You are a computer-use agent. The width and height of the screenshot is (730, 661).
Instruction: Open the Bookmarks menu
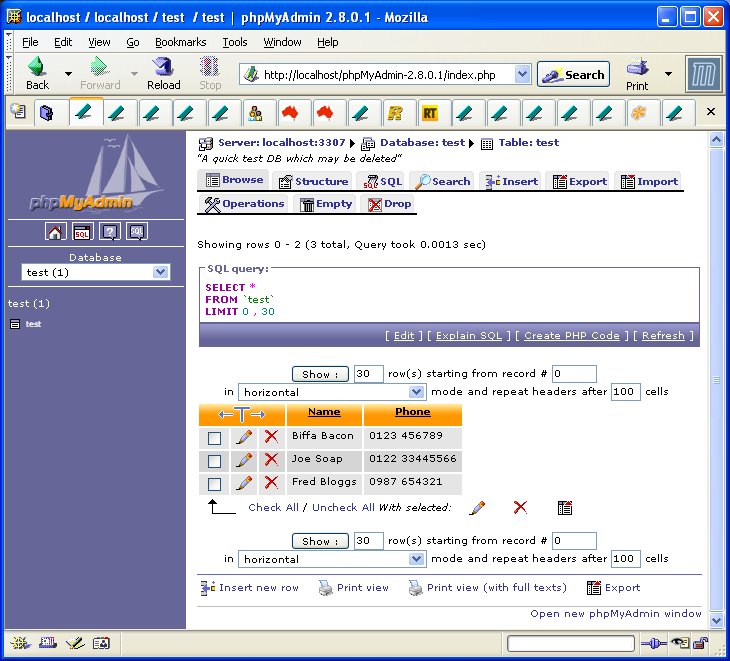(180, 42)
